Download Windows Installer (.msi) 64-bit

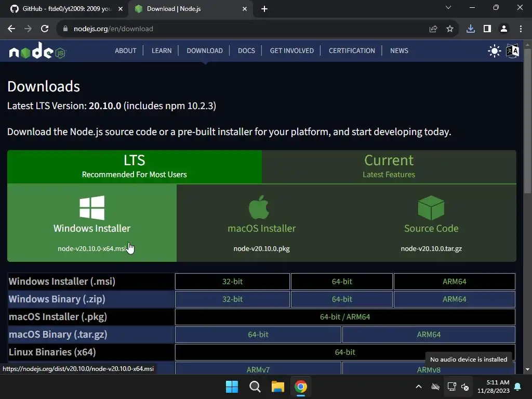click(342, 282)
